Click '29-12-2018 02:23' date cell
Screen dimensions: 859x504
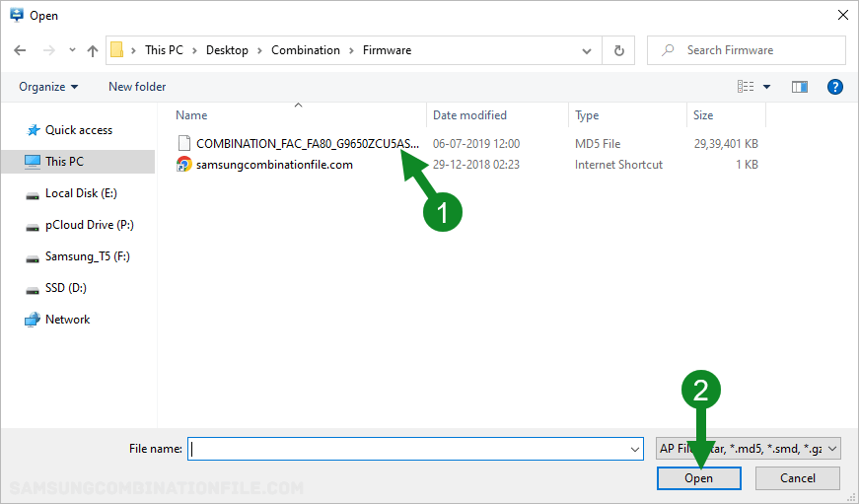(x=476, y=165)
